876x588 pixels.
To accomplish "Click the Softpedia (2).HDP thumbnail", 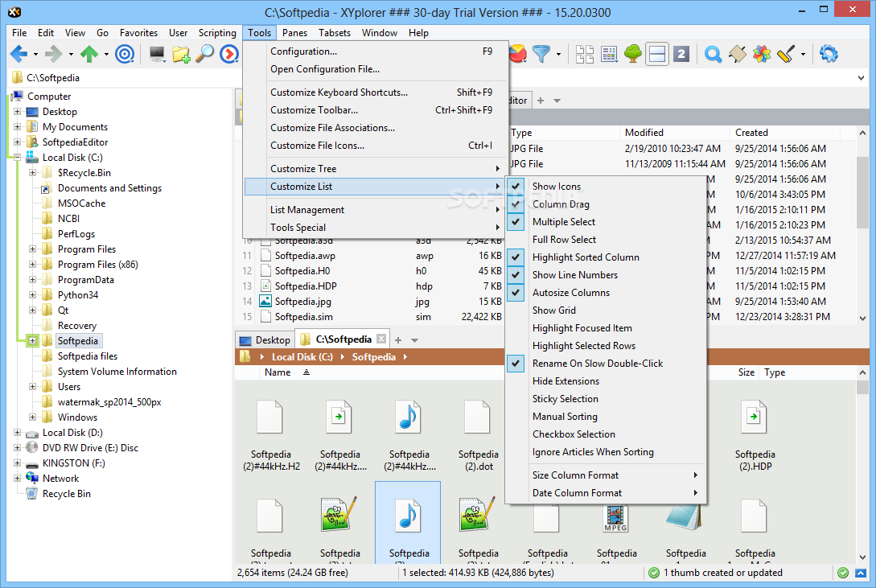I will click(x=755, y=435).
